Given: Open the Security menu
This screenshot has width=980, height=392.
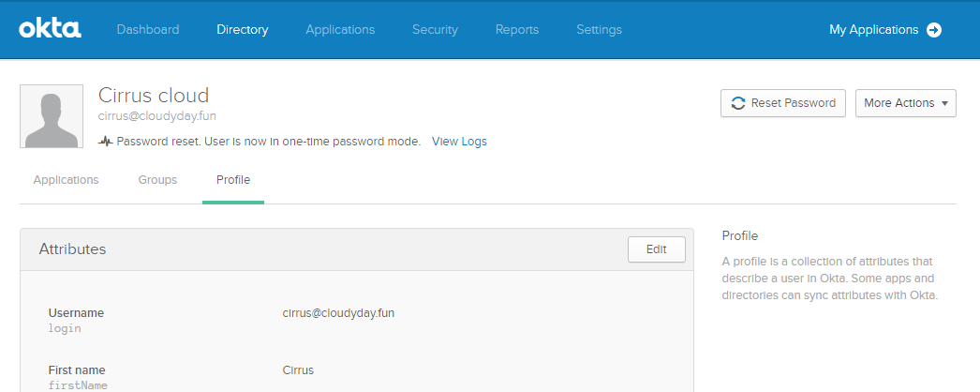Looking at the screenshot, I should pos(435,29).
